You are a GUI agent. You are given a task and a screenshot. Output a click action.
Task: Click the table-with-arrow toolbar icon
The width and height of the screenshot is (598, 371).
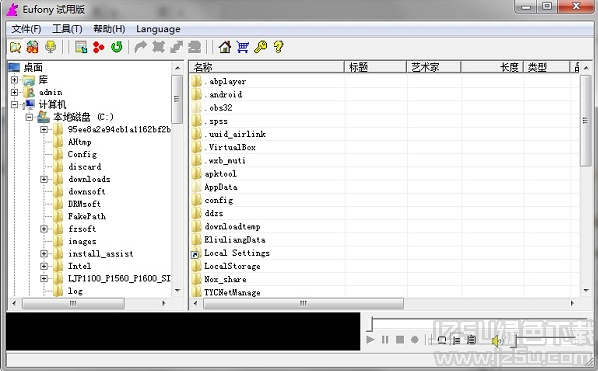(81, 47)
